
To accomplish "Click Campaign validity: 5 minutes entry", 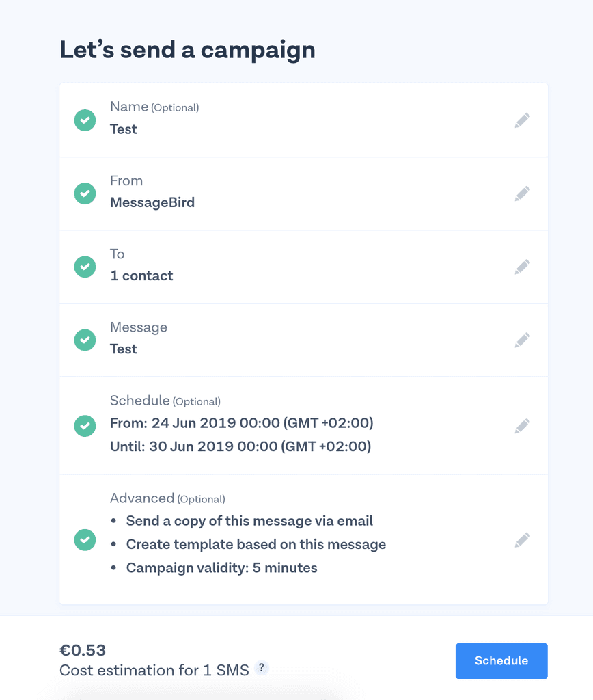I will (x=221, y=567).
